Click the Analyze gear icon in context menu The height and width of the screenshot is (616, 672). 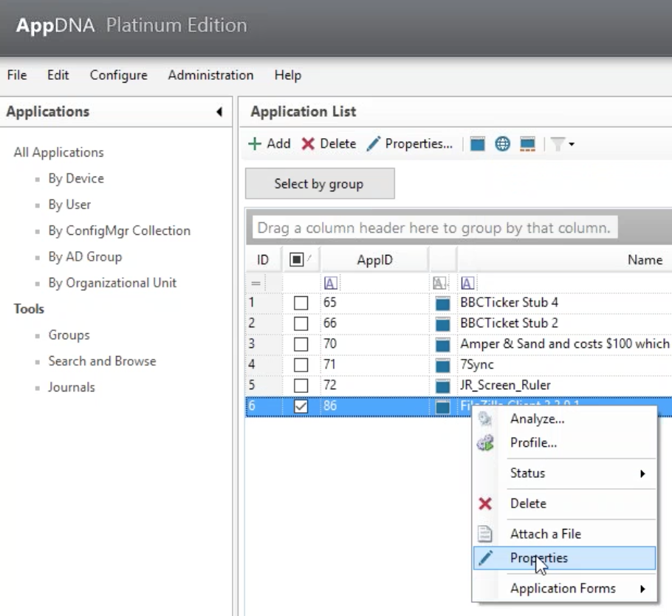click(484, 419)
